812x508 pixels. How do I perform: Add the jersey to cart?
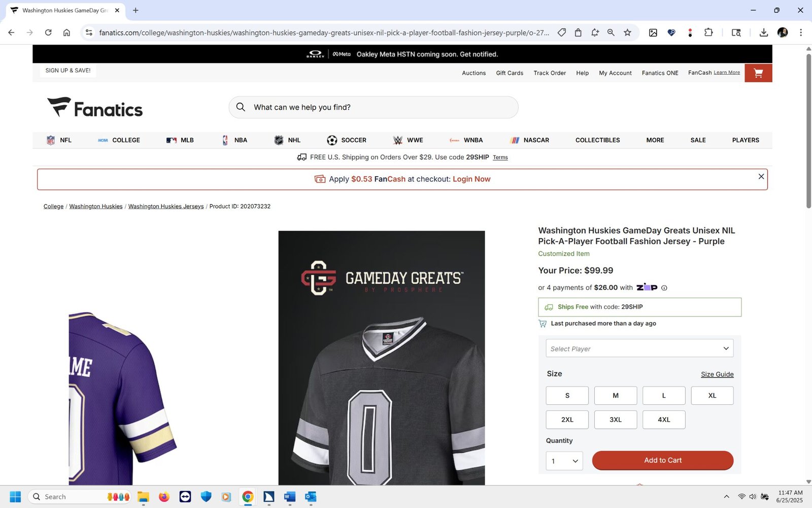coord(662,460)
